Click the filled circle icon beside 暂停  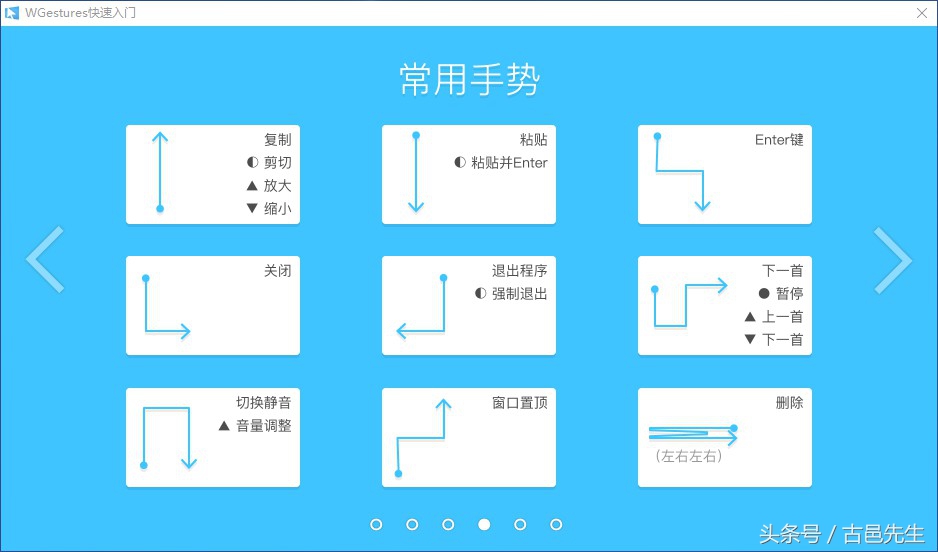(x=764, y=293)
